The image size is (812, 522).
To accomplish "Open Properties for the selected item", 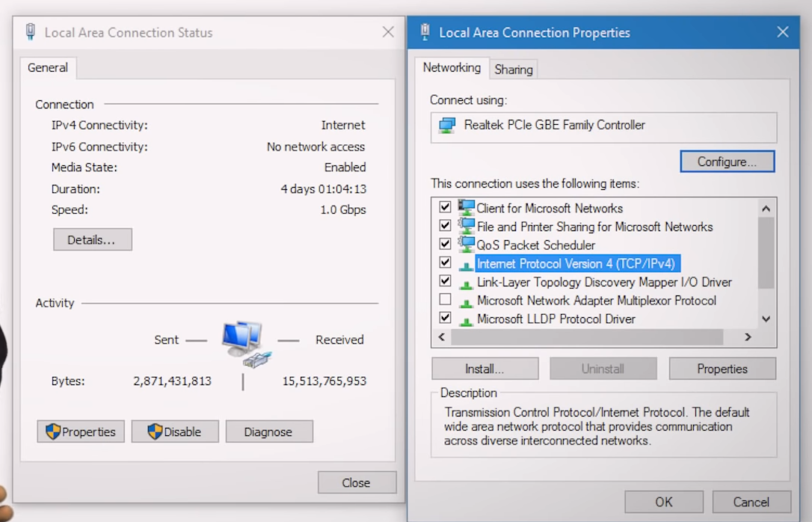I will tap(722, 369).
